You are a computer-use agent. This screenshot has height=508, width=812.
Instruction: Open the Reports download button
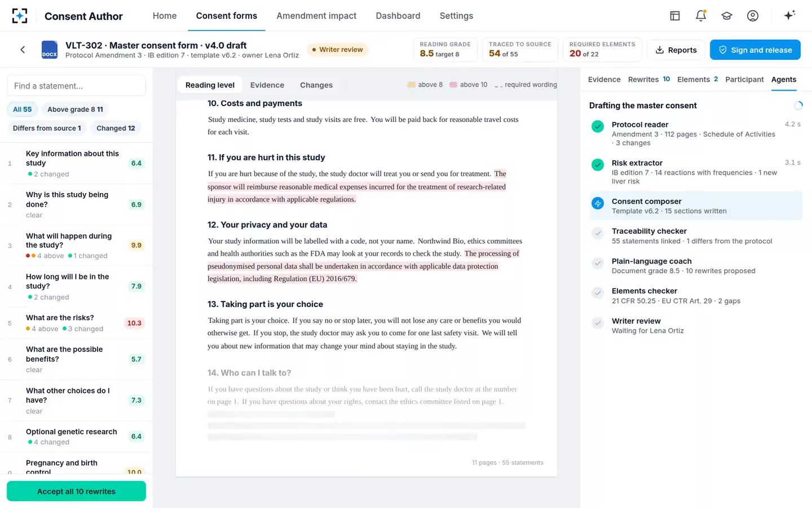click(x=676, y=50)
